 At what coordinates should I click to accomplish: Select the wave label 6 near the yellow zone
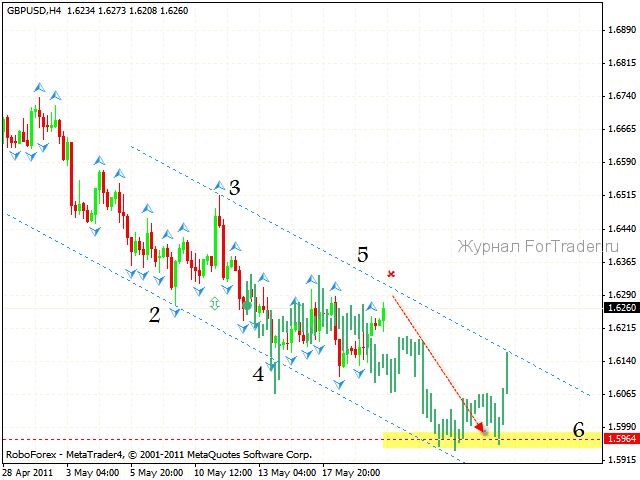pyautogui.click(x=578, y=430)
